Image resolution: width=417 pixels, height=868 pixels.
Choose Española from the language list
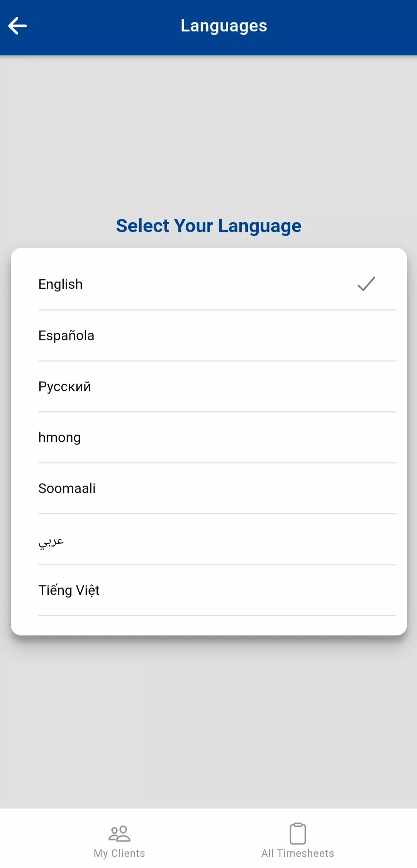point(217,335)
